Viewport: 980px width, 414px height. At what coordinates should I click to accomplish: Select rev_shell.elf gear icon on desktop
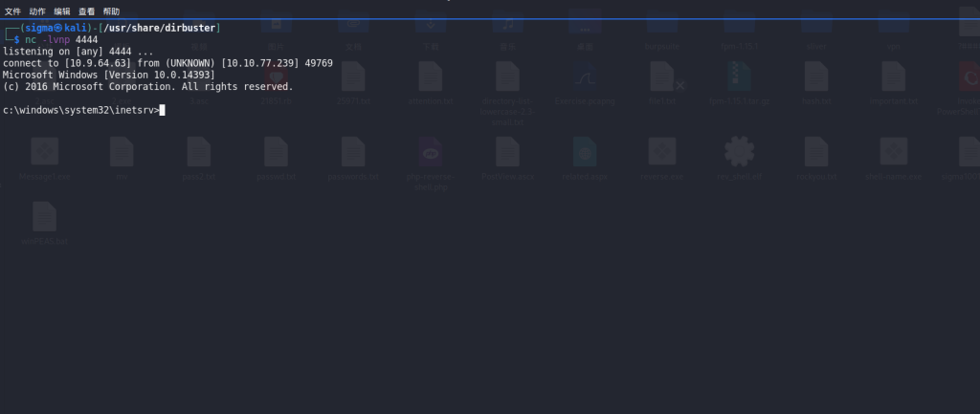point(740,159)
